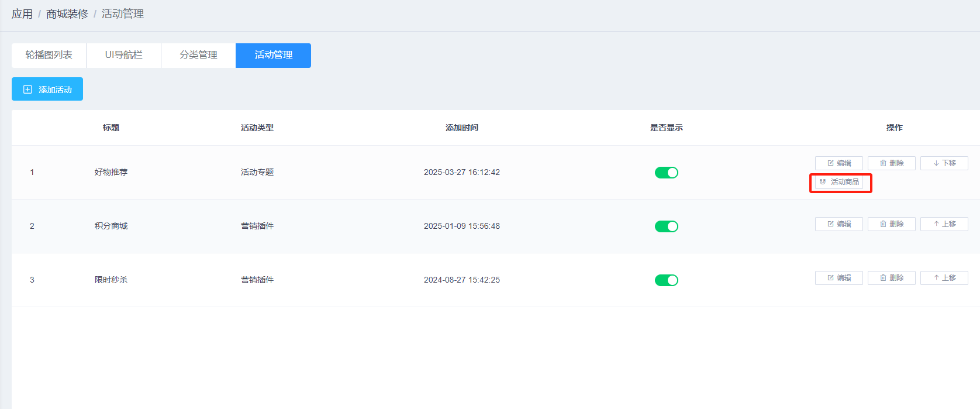
Task: Delete the 好物推荐 activity
Action: [x=891, y=163]
